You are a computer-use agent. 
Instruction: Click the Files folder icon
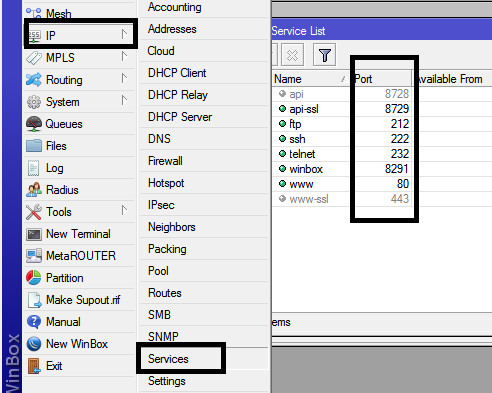pyautogui.click(x=34, y=146)
